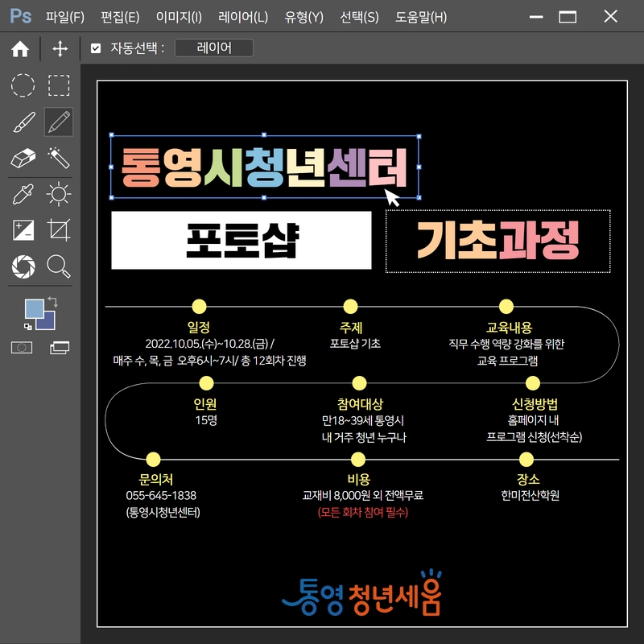Open the 파일(F) menu
The width and height of the screenshot is (644, 644).
pos(65,17)
